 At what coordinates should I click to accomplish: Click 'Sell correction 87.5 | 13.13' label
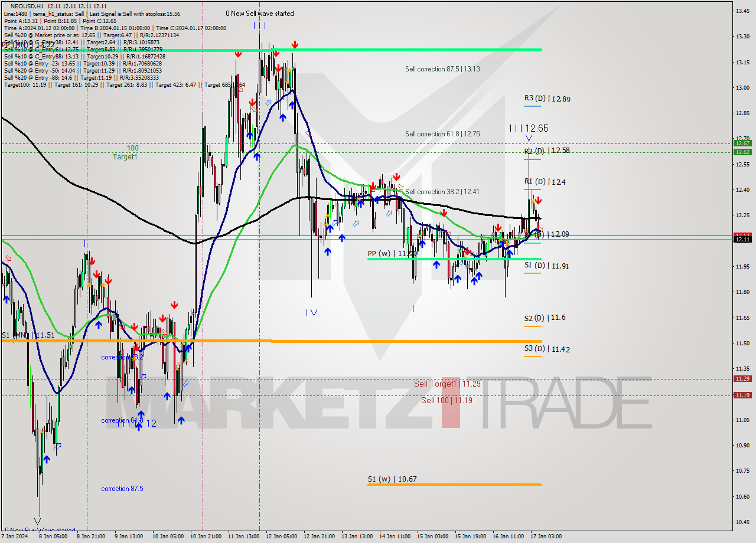442,69
